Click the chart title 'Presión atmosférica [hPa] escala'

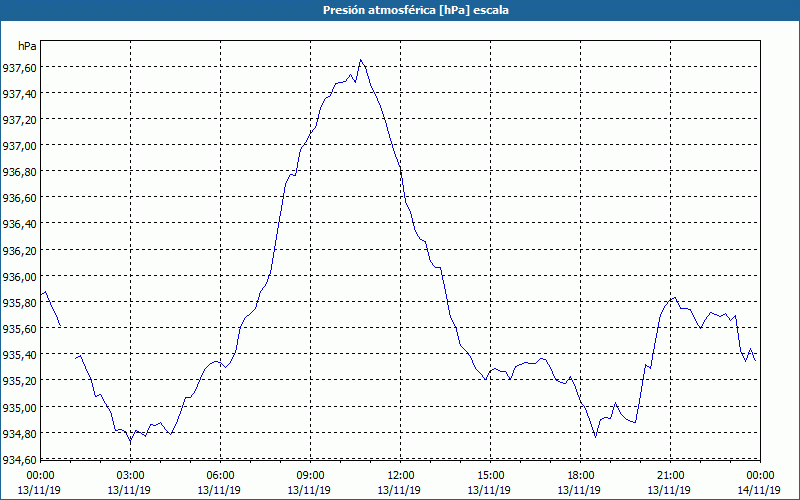(415, 10)
